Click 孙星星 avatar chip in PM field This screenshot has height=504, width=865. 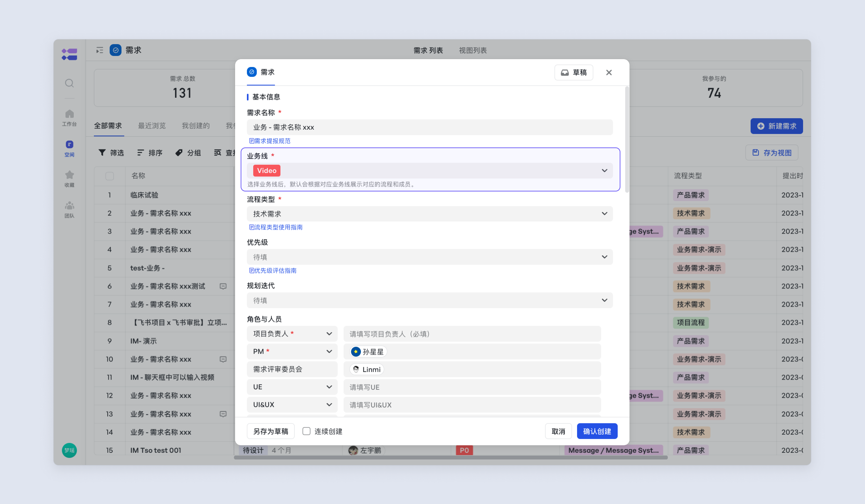(368, 351)
